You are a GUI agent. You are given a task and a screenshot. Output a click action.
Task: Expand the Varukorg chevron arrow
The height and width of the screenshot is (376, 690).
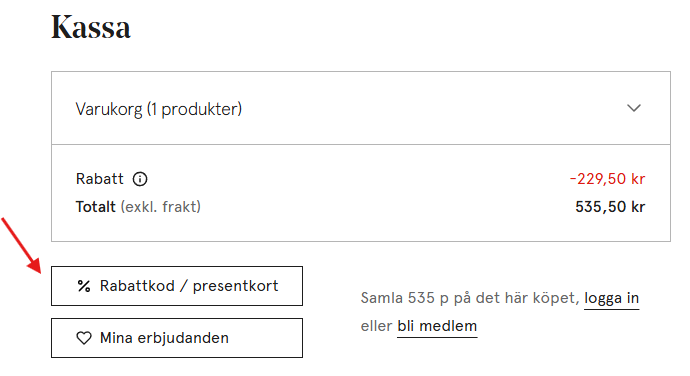pos(634,108)
